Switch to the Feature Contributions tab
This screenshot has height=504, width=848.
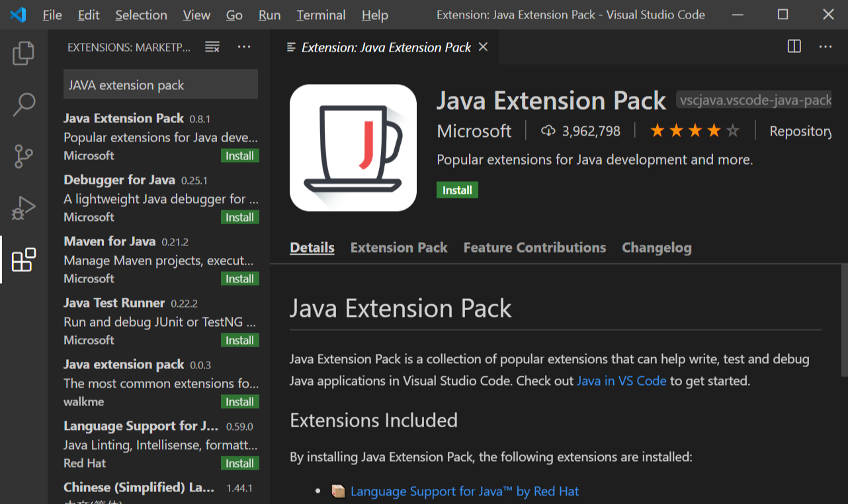(x=534, y=248)
